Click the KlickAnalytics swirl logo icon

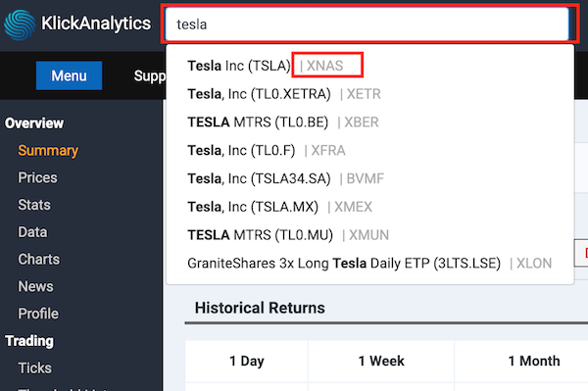pyautogui.click(x=20, y=24)
